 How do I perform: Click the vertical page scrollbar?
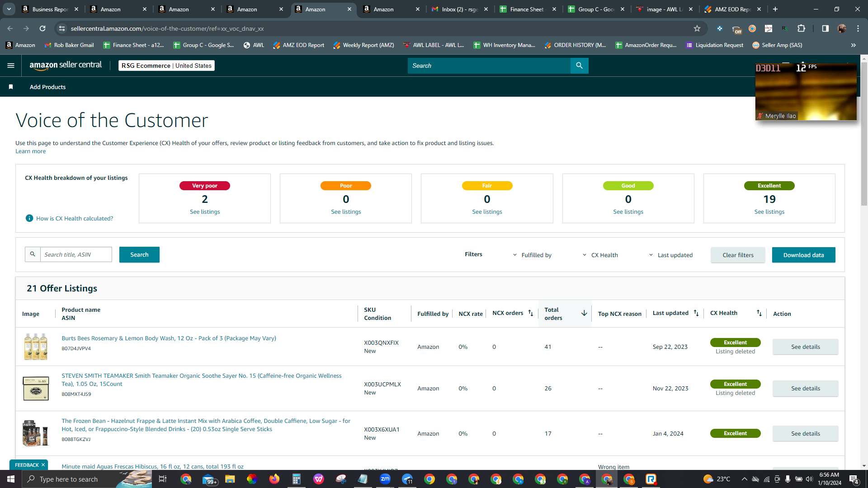click(864, 133)
